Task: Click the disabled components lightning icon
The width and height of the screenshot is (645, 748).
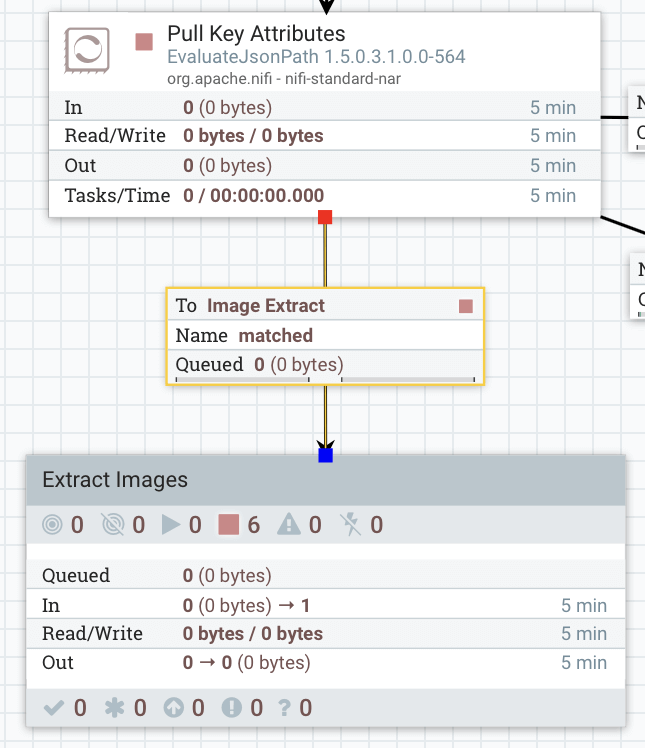Action: click(351, 525)
